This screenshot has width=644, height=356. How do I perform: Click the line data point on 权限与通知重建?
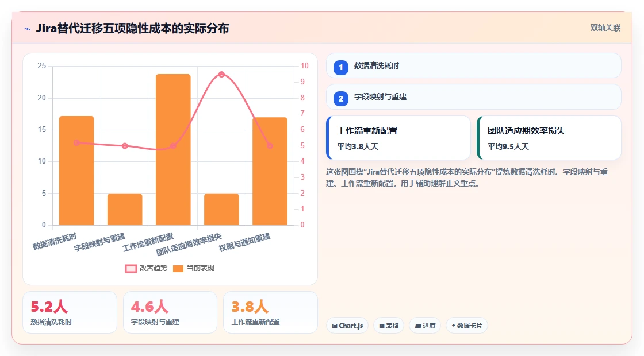tap(270, 146)
